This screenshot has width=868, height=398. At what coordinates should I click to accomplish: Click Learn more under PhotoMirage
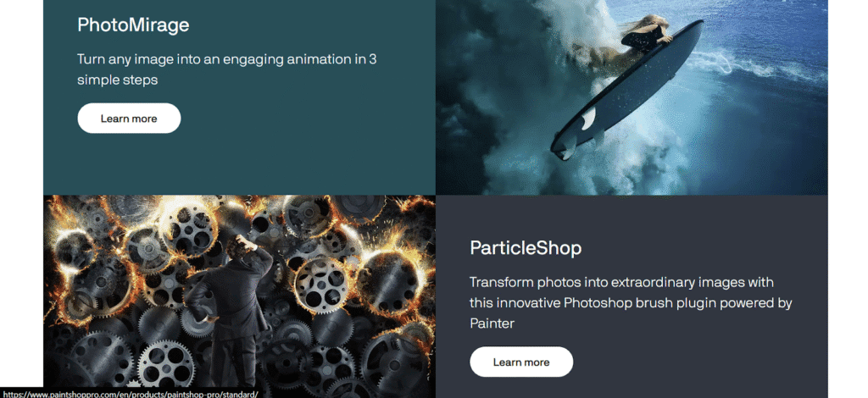click(x=129, y=119)
